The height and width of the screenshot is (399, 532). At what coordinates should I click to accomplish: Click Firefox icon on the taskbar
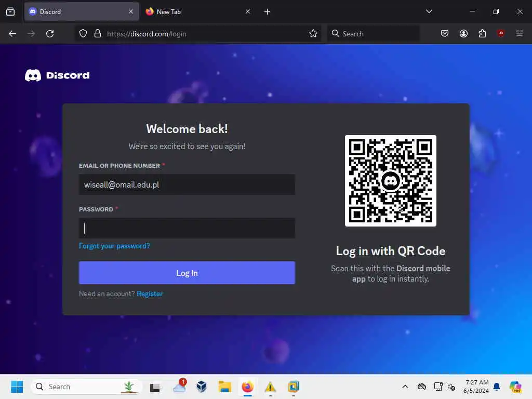[x=248, y=387]
